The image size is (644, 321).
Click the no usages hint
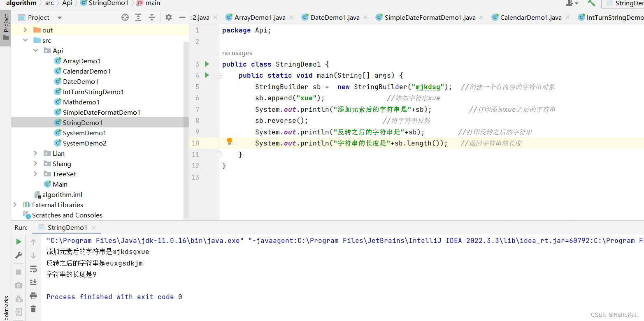pos(237,53)
